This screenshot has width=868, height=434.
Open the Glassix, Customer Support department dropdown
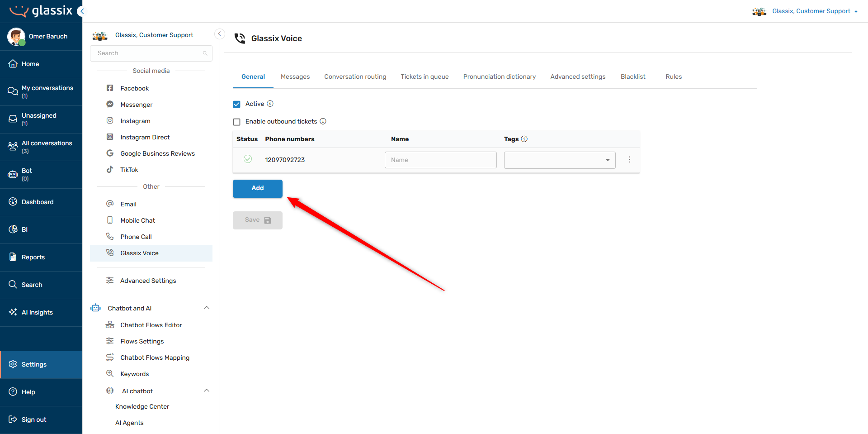(x=806, y=11)
